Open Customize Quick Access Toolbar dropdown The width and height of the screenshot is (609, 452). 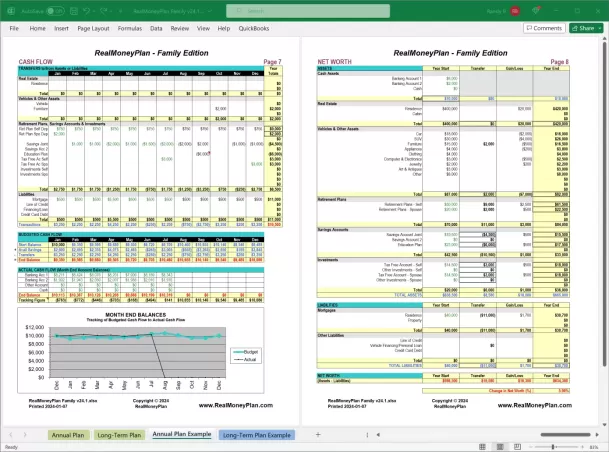120,11
